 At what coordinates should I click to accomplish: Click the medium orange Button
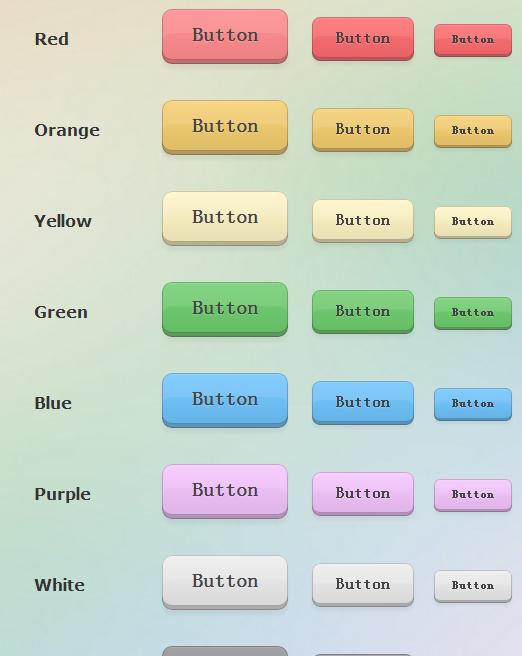pyautogui.click(x=363, y=130)
